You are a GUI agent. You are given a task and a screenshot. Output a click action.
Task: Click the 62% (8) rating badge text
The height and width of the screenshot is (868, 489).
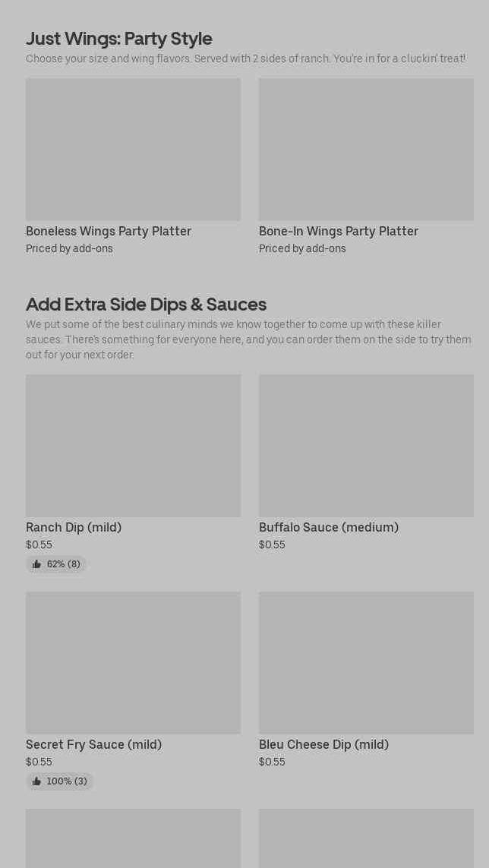click(x=63, y=564)
